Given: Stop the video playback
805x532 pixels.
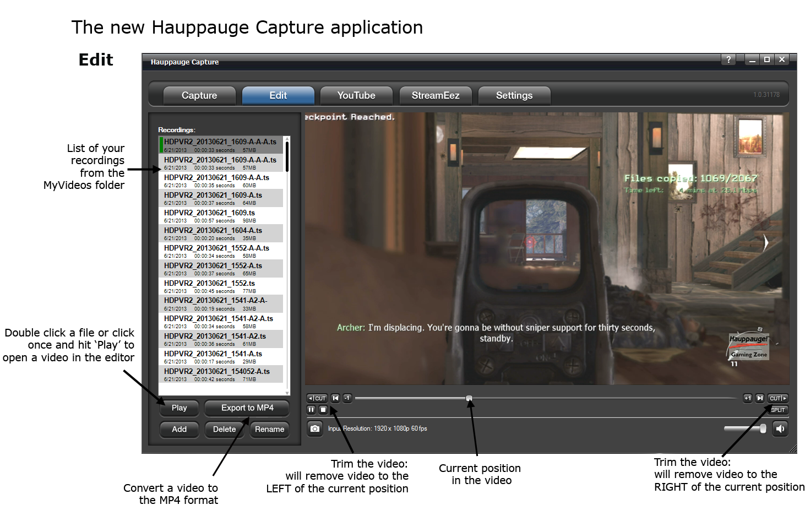Looking at the screenshot, I should tap(323, 410).
